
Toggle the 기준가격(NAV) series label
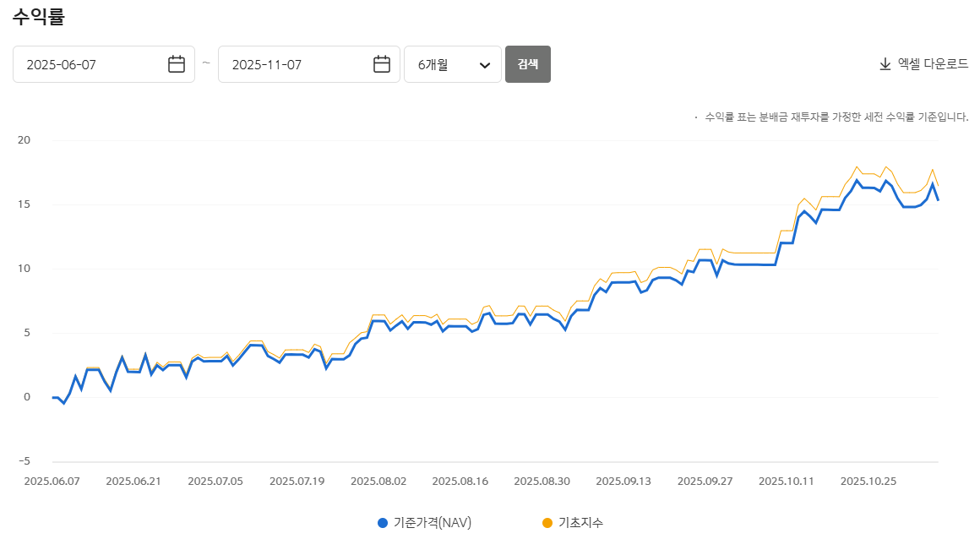tap(433, 523)
